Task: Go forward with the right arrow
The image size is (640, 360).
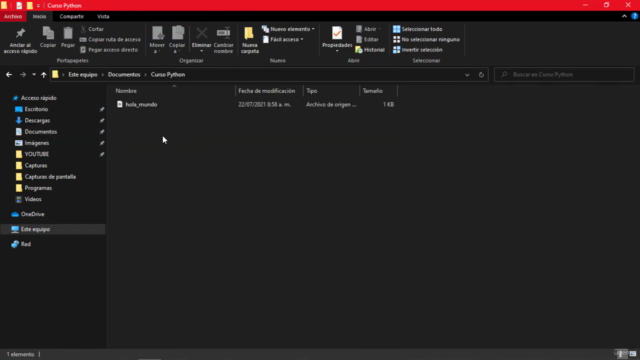Action: point(23,75)
